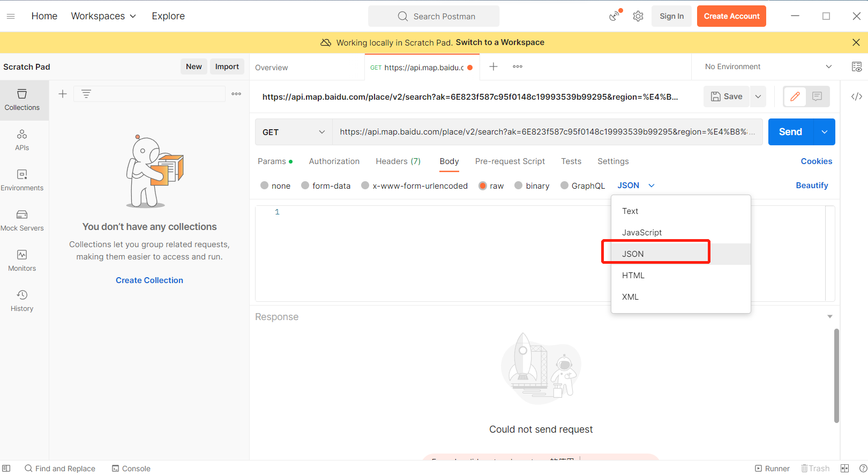Open the code snippet panel icon
Viewport: 868px width, 475px height.
pos(857,97)
